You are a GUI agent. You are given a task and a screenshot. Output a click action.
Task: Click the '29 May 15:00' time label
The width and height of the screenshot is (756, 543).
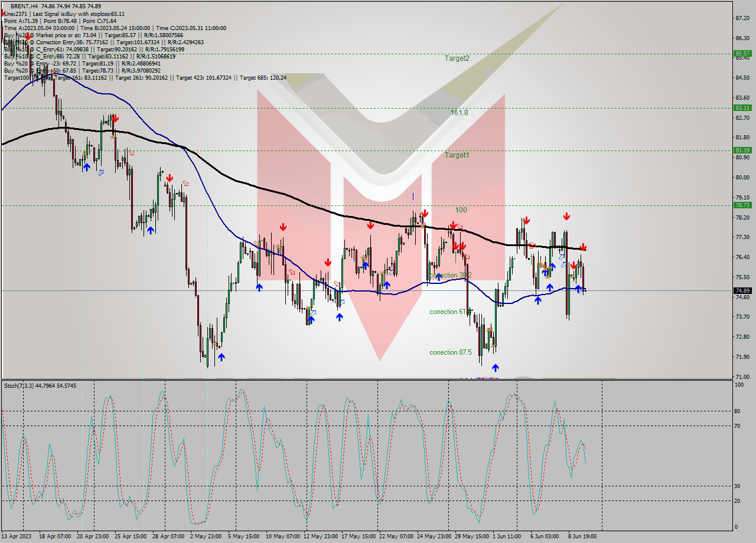472,537
